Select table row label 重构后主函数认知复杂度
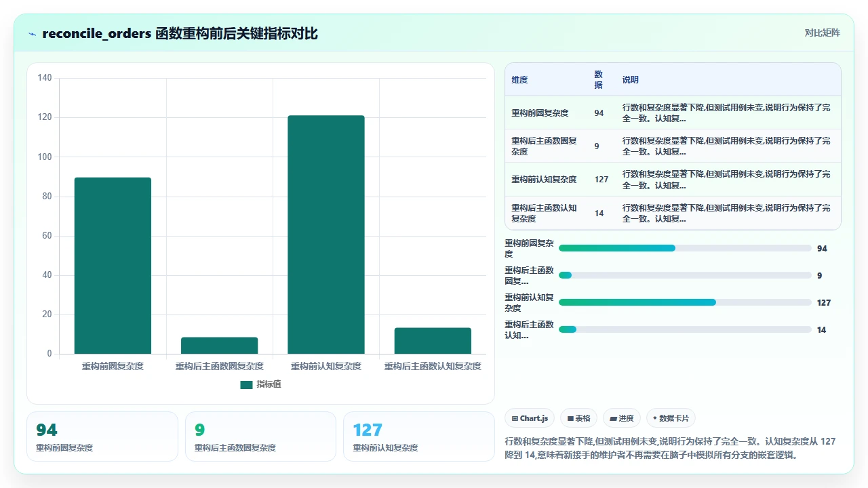868x488 pixels. click(x=545, y=213)
